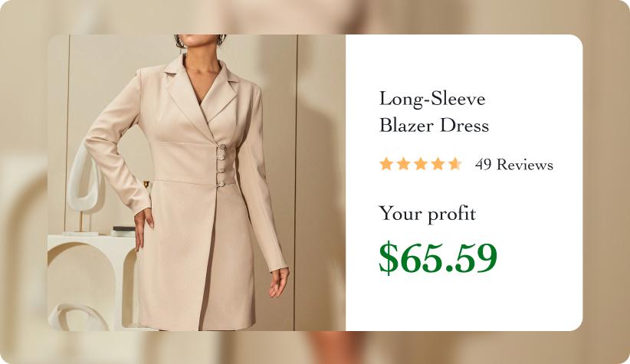The image size is (630, 364).
Task: Click the green $65.59 profit amount
Action: (x=438, y=257)
